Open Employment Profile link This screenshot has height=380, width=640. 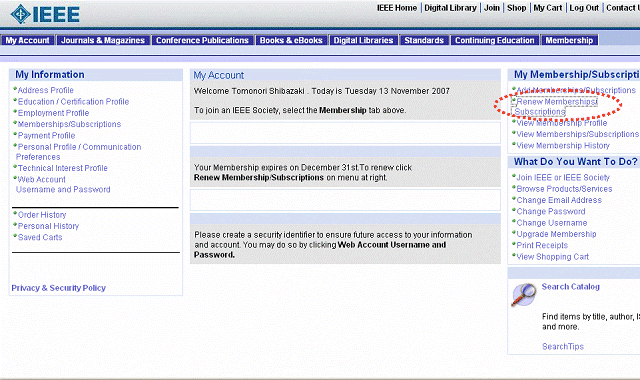point(53,113)
